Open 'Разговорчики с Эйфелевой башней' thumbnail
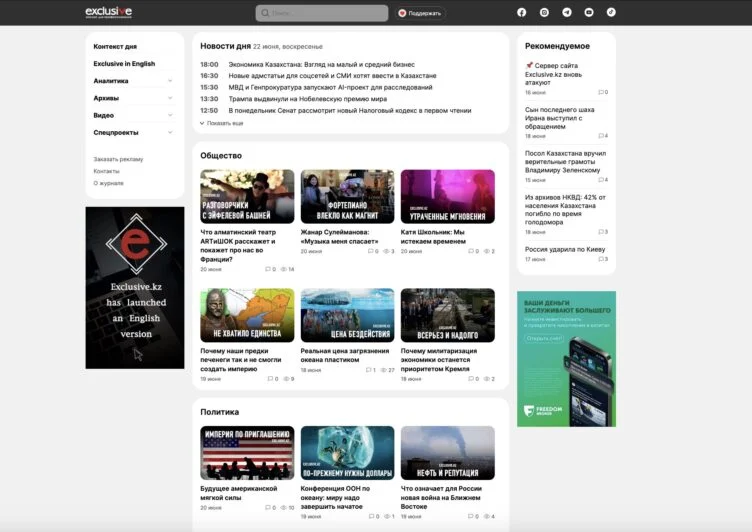752x532 pixels. [247, 196]
